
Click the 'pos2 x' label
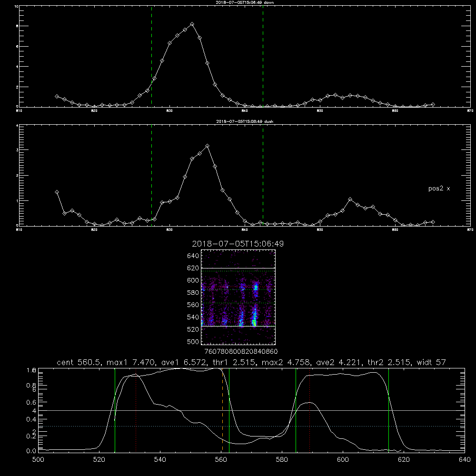pyautogui.click(x=439, y=188)
